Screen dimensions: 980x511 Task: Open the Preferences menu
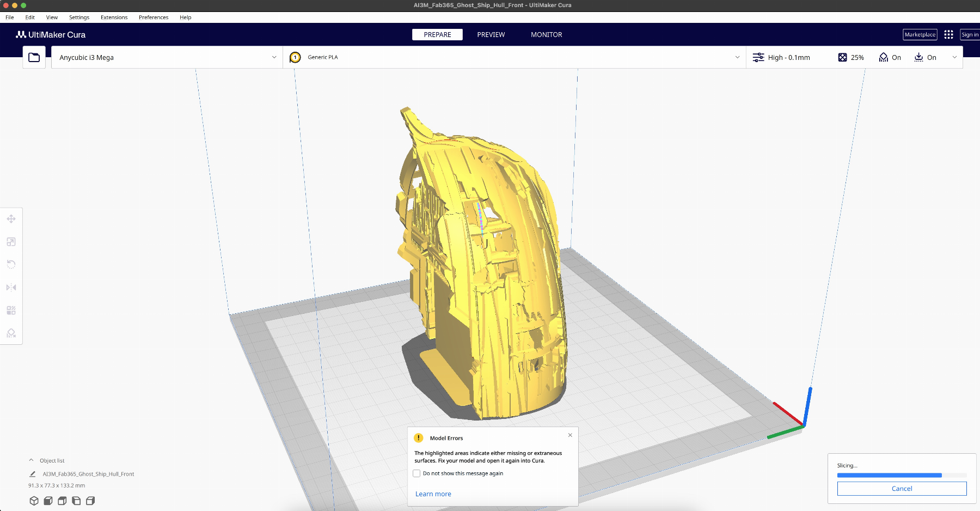pos(154,17)
